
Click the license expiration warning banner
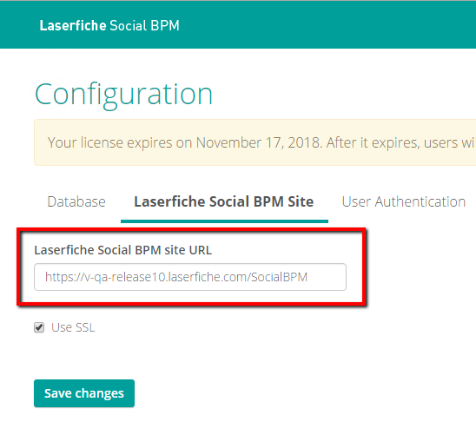point(255,142)
